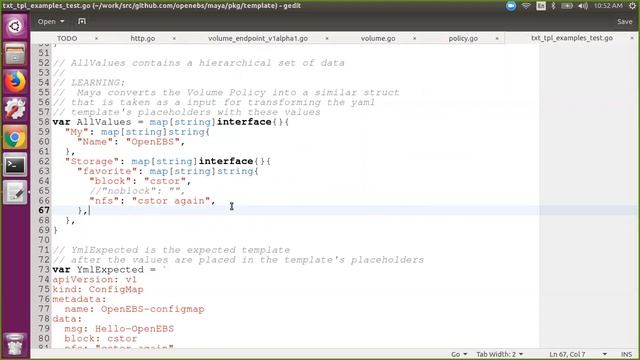Viewport: 640px width, 360px height.
Task: Click "block": "cstor" code line
Action: coord(140,181)
